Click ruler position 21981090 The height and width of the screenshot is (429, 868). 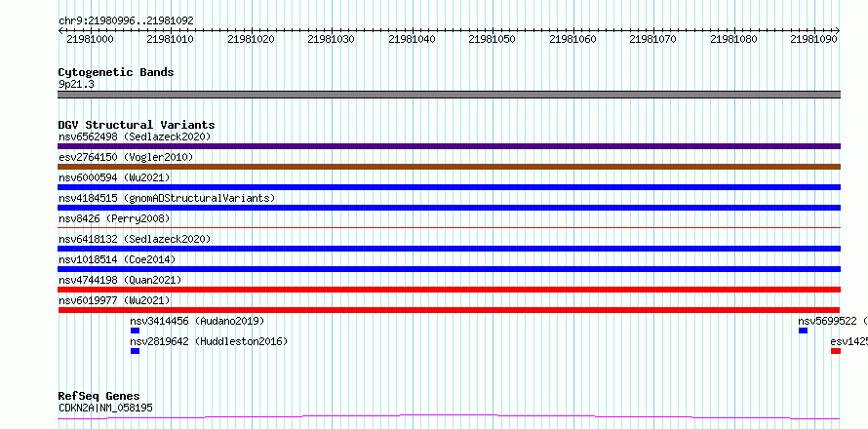815,39
